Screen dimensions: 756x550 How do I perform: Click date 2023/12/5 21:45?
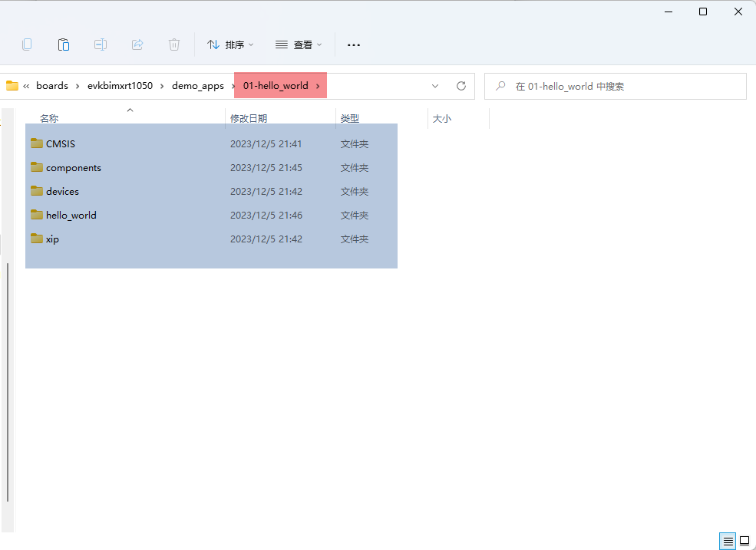(266, 168)
